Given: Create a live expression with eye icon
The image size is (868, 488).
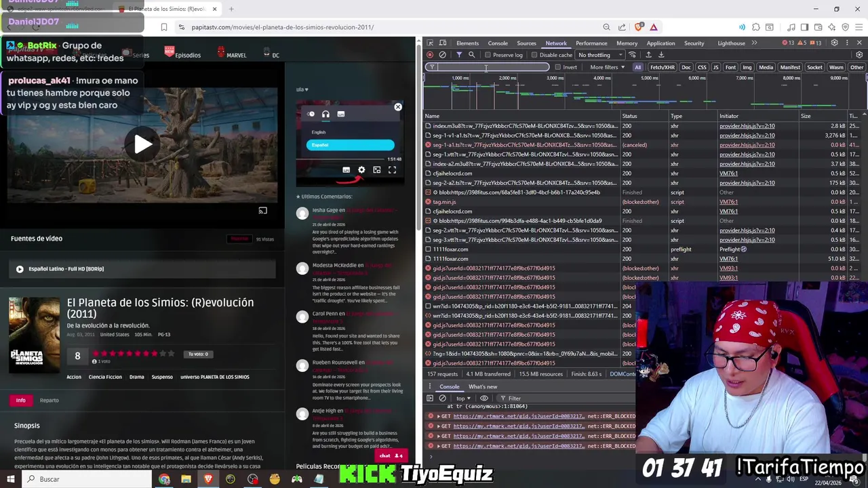Looking at the screenshot, I should pyautogui.click(x=484, y=399).
